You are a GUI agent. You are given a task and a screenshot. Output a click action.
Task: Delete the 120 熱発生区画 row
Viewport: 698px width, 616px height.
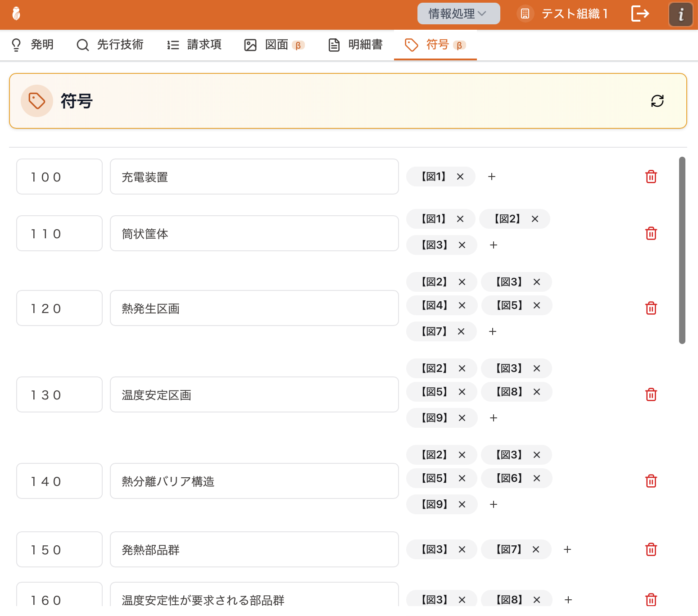tap(651, 308)
